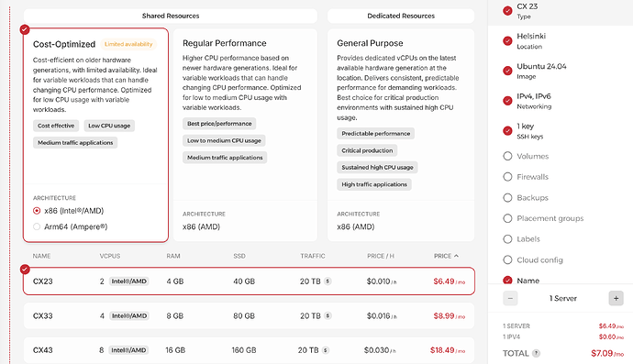Choose the Regular Performance card
This screenshot has height=364, width=633.
click(x=246, y=135)
